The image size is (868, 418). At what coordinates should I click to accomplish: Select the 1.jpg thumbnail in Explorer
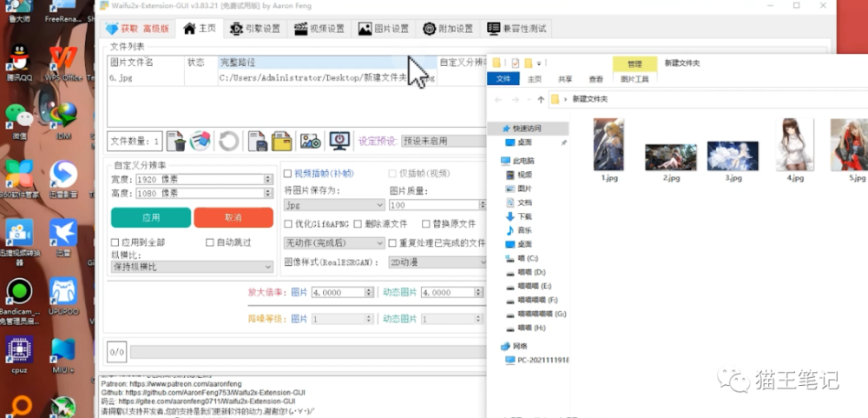coord(609,149)
